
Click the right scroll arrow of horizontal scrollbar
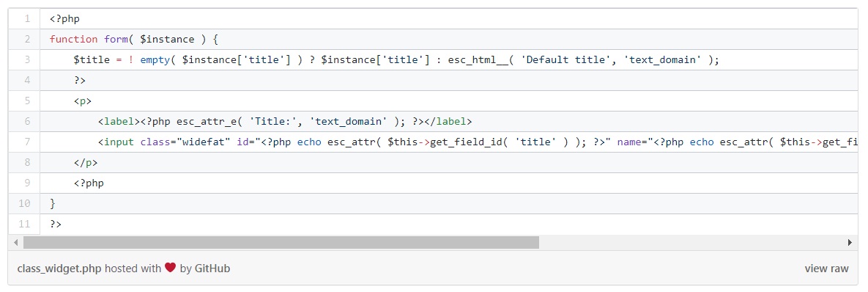[850, 243]
